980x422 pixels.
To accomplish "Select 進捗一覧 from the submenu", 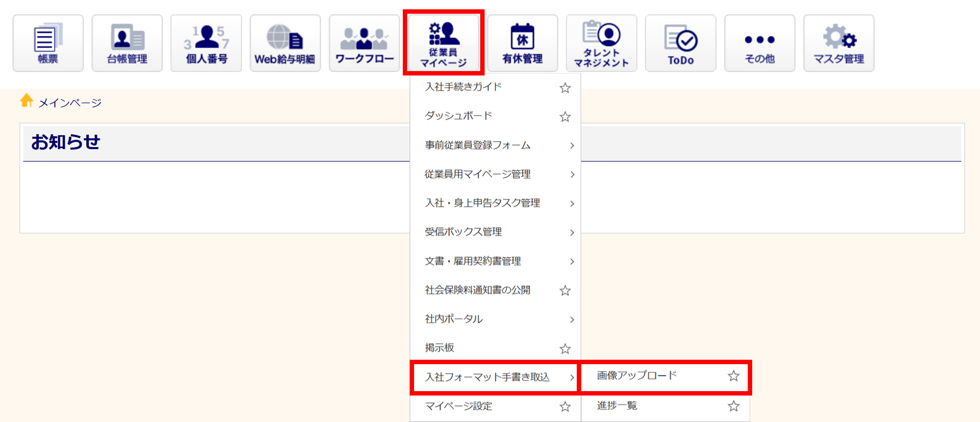I will 617,406.
